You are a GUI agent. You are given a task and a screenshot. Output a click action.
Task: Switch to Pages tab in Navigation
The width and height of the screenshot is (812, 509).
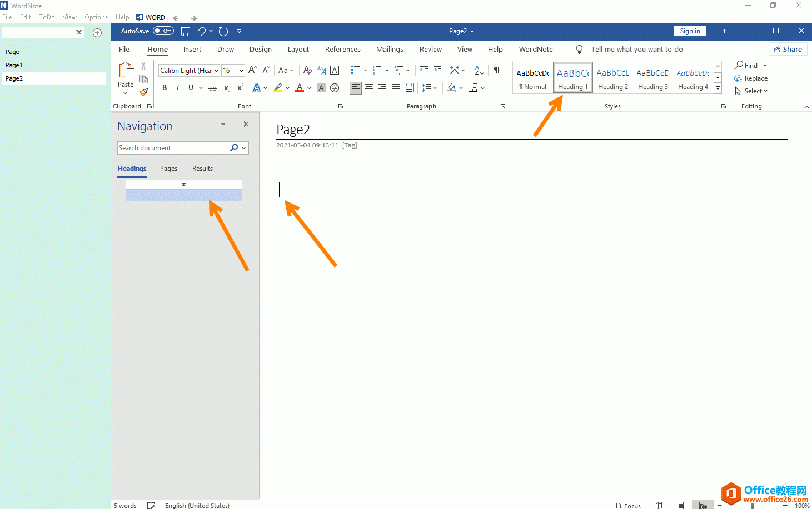coord(168,169)
